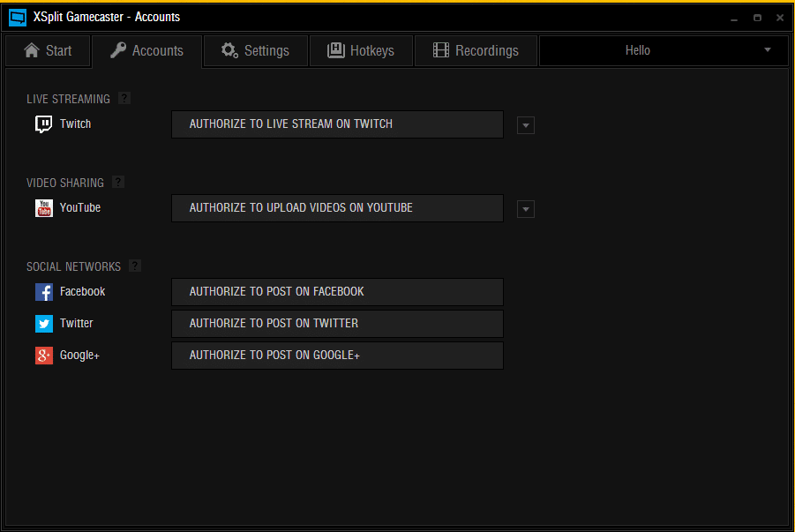Authorize to post on Facebook
Image resolution: width=795 pixels, height=532 pixels.
click(x=337, y=292)
